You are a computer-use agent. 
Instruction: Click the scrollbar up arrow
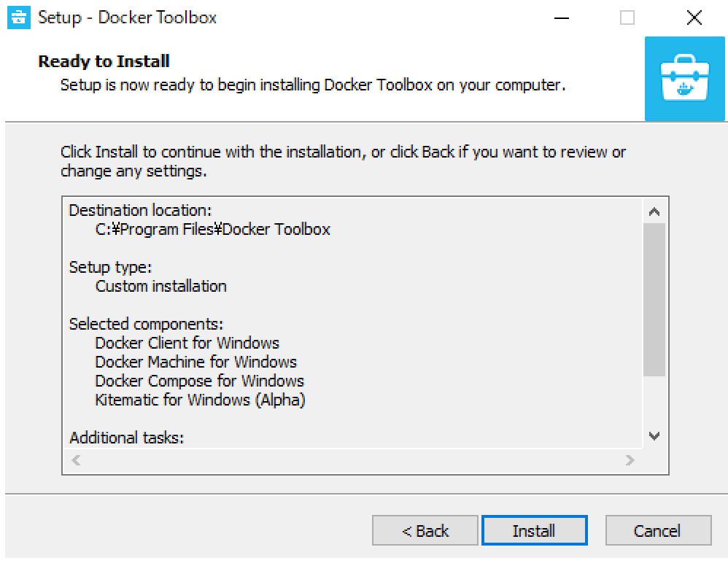click(655, 210)
